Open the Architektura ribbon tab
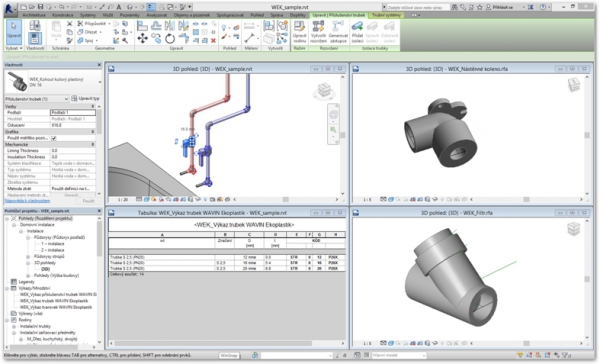600x364 pixels. [34, 15]
